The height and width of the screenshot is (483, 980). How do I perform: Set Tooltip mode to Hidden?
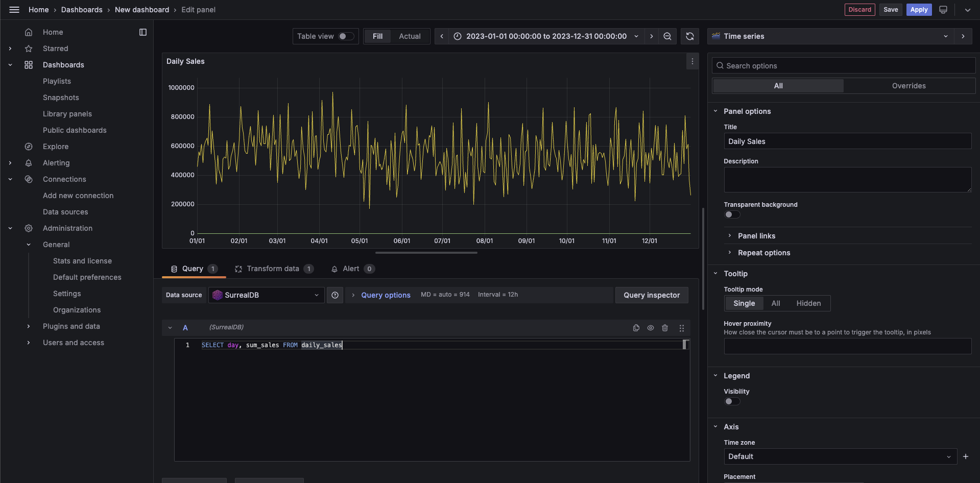pyautogui.click(x=808, y=303)
